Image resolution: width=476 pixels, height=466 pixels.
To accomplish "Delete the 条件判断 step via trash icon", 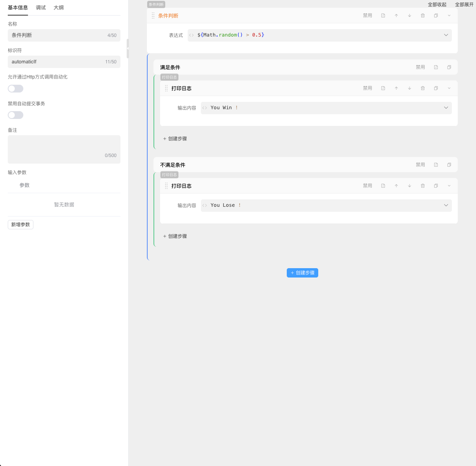I will (423, 16).
